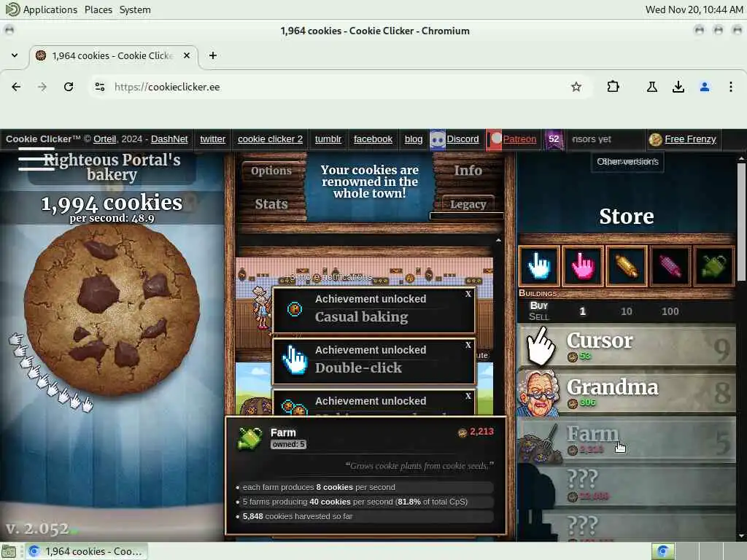Viewport: 747px width, 560px height.
Task: View site information icon in address bar
Action: coord(99,87)
